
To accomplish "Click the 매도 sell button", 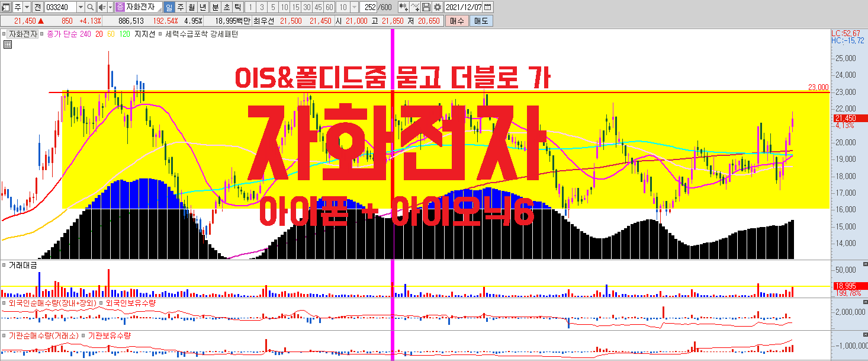I will pyautogui.click(x=481, y=20).
